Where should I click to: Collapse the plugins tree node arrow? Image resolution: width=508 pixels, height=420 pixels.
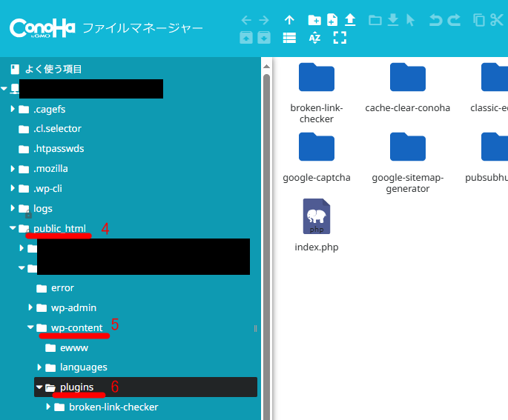[39, 387]
